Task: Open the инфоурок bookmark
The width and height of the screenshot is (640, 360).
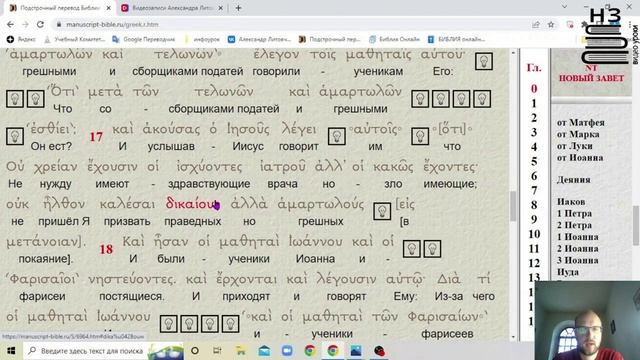Action: (202, 39)
